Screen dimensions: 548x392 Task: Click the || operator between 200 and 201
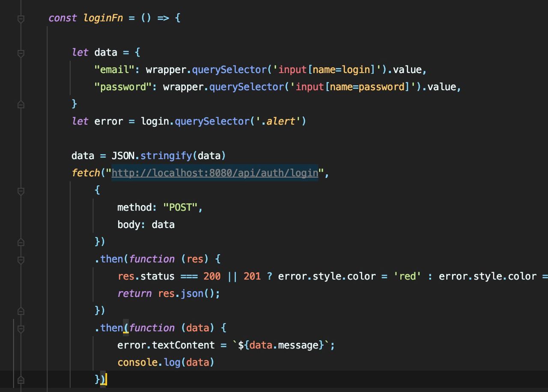click(232, 276)
